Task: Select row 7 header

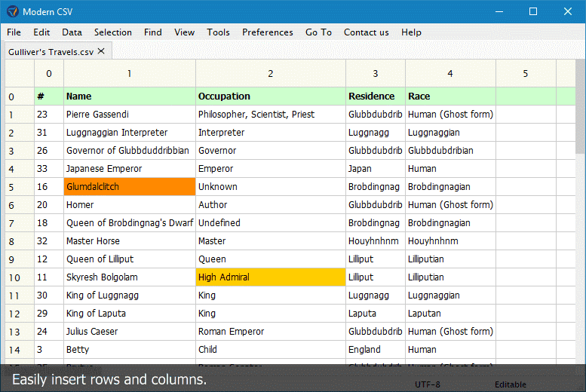Action: point(20,223)
